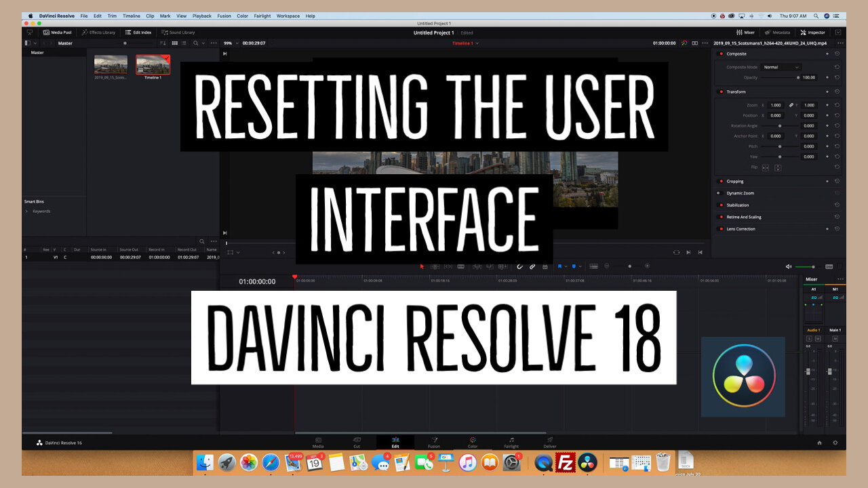Open the Playback menu
This screenshot has height=488, width=868.
(202, 16)
